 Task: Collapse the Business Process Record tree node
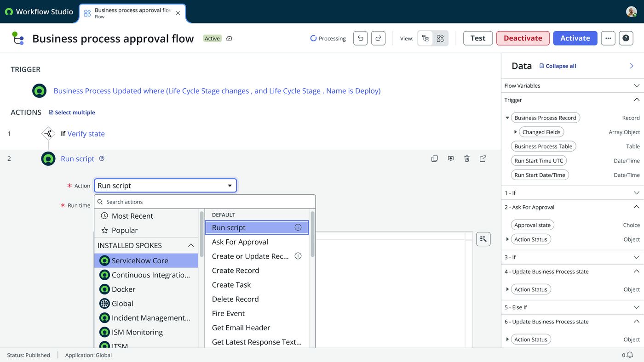tap(507, 118)
